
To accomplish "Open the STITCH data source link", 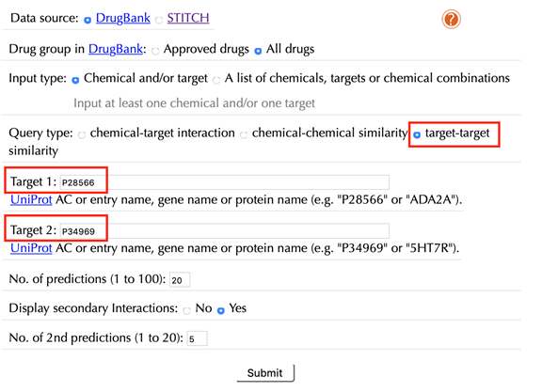I will coord(188,18).
